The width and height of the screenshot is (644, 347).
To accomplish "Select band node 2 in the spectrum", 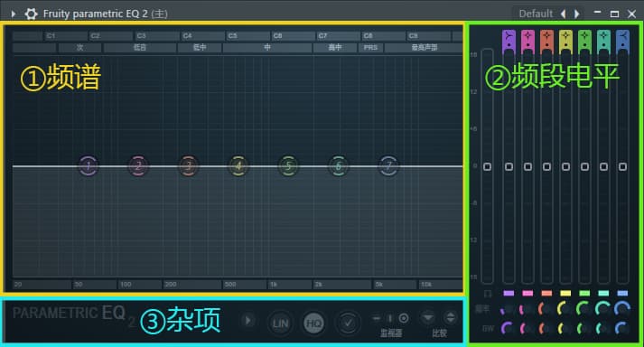I will tap(138, 166).
